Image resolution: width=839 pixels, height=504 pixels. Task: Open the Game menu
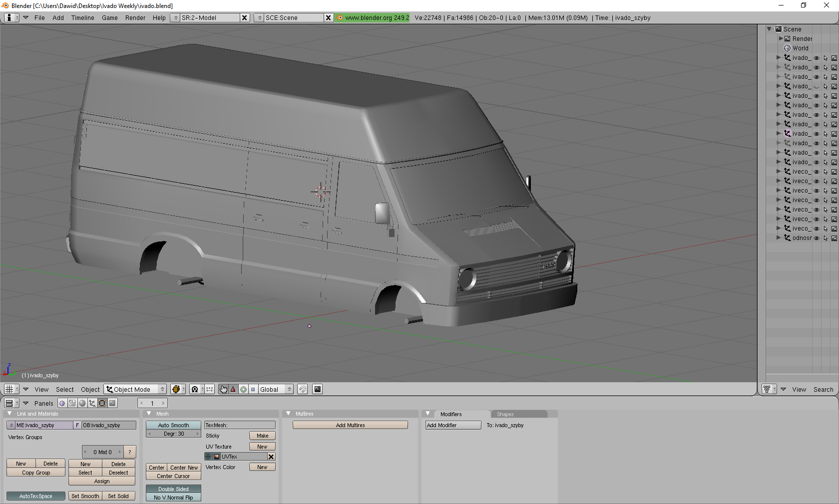pyautogui.click(x=110, y=18)
